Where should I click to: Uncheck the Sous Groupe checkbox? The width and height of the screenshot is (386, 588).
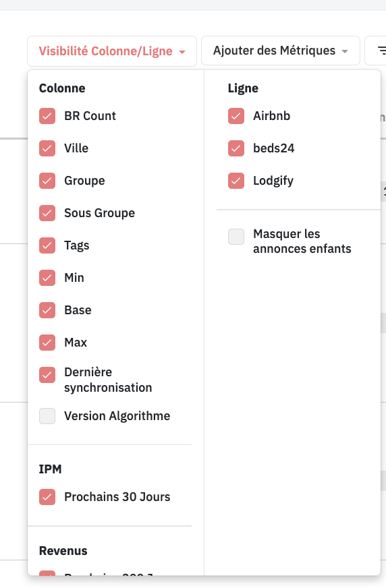[47, 213]
